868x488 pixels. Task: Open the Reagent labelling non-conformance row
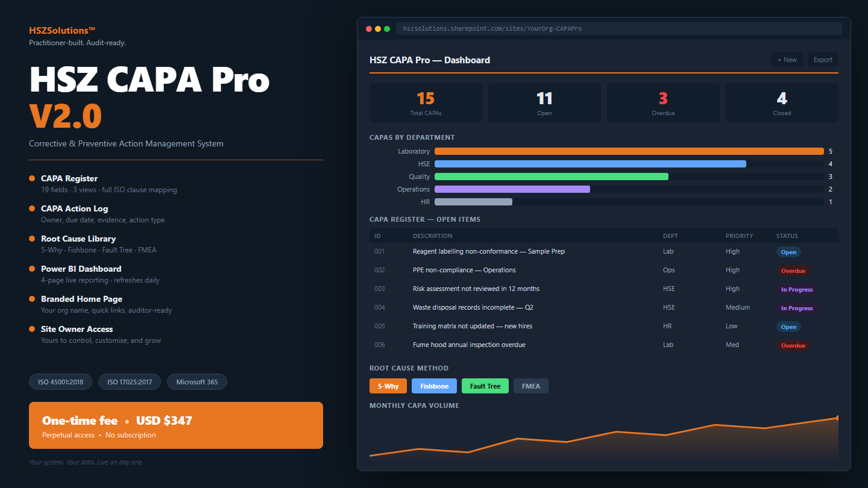point(604,251)
